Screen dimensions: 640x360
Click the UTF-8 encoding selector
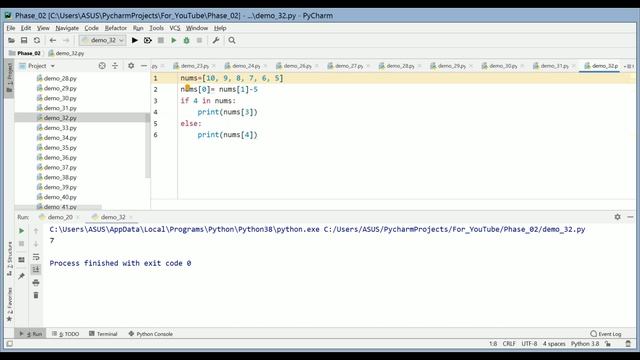tap(529, 344)
